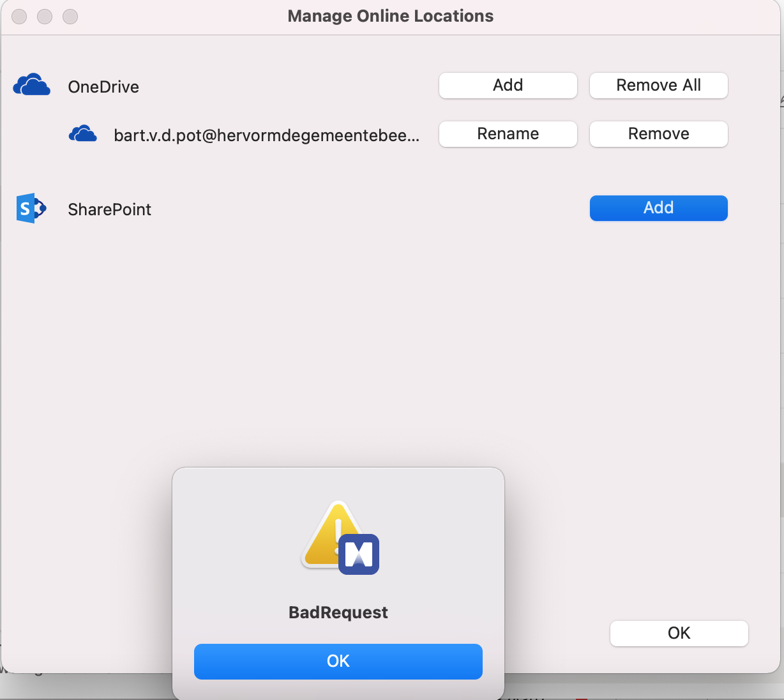This screenshot has width=784, height=700.
Task: Click the BadRequest error message text
Action: (338, 612)
